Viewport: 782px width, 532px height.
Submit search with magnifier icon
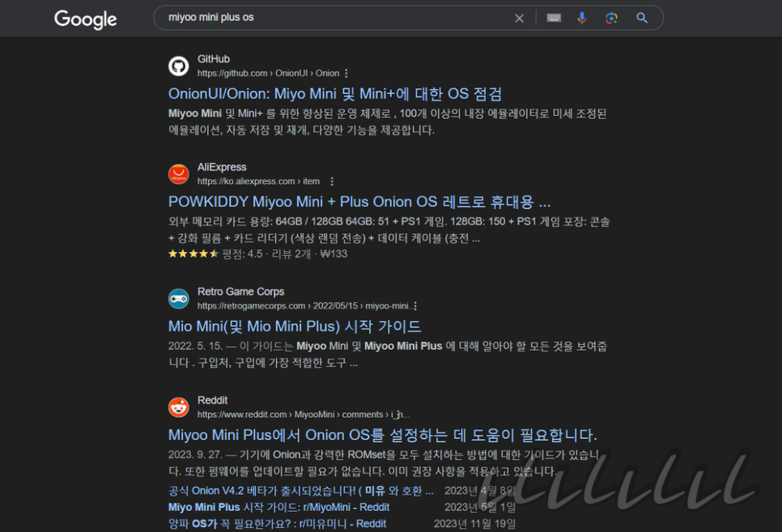pyautogui.click(x=642, y=18)
